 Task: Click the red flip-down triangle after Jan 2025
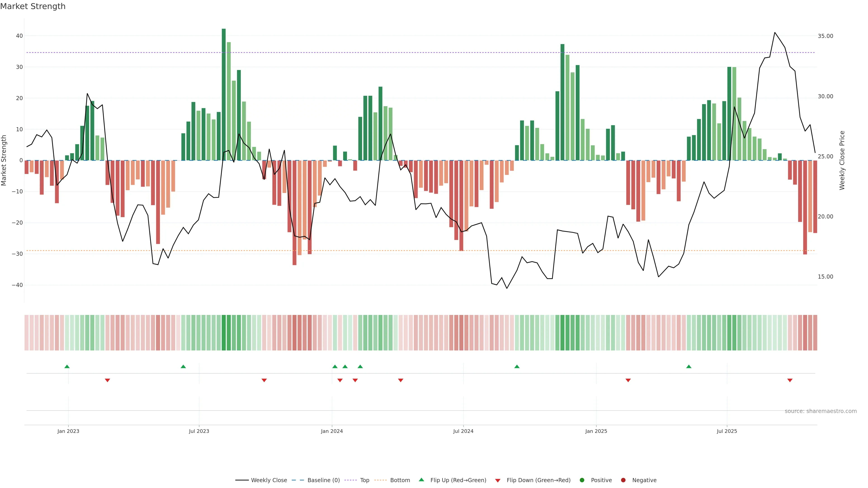tap(628, 380)
